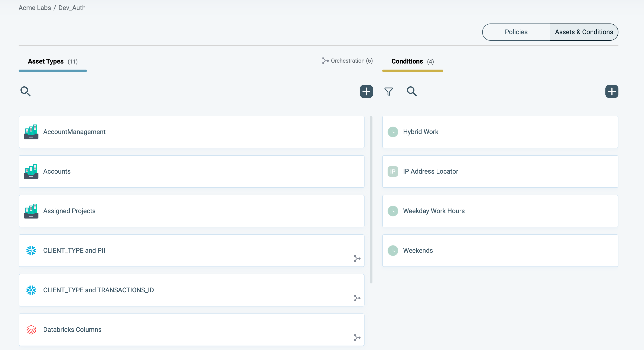Open Acme Labs breadcrumb link
This screenshot has width=644, height=350.
point(34,8)
